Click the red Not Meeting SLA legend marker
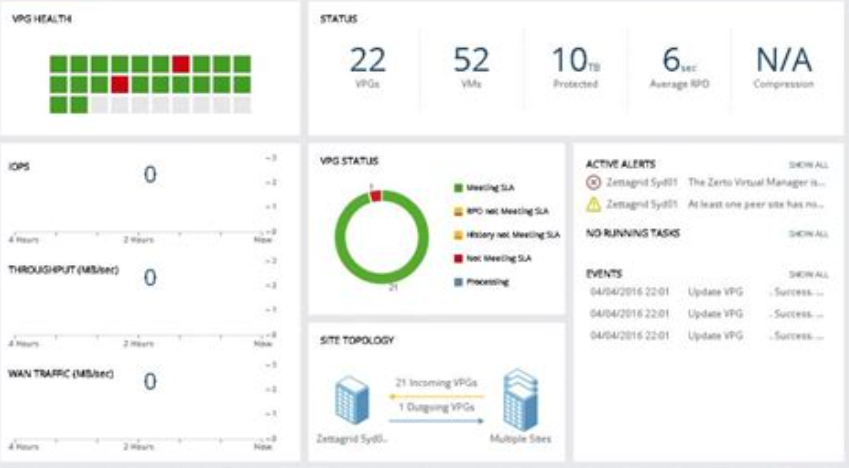Viewport: 849px width, 468px height. pyautogui.click(x=458, y=258)
